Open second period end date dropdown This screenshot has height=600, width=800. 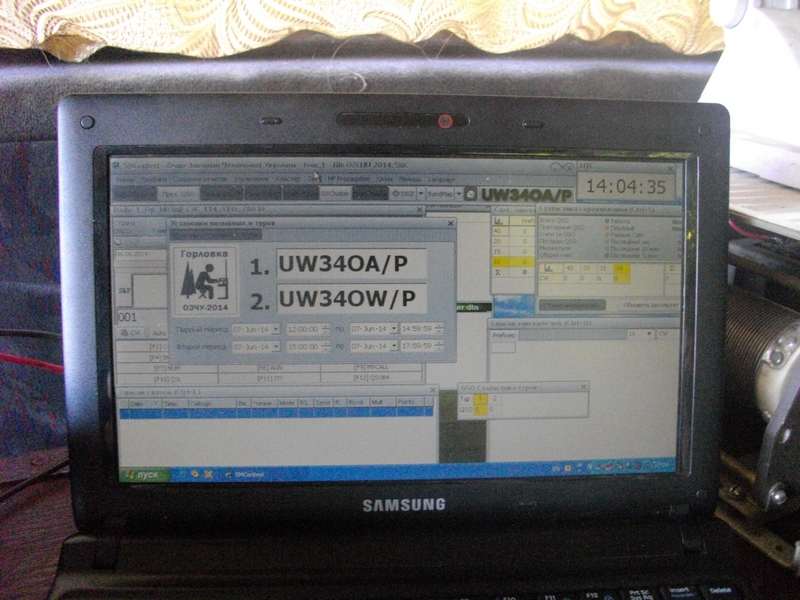point(394,346)
